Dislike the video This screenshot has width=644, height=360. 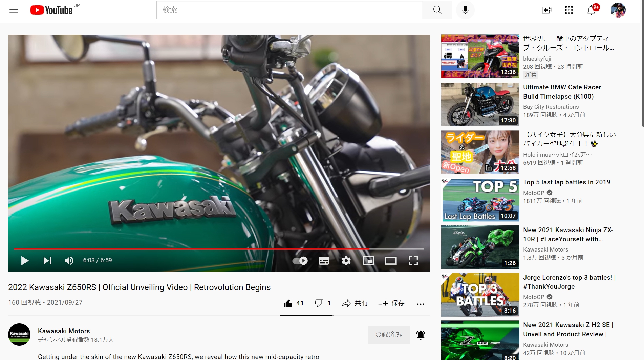click(323, 303)
